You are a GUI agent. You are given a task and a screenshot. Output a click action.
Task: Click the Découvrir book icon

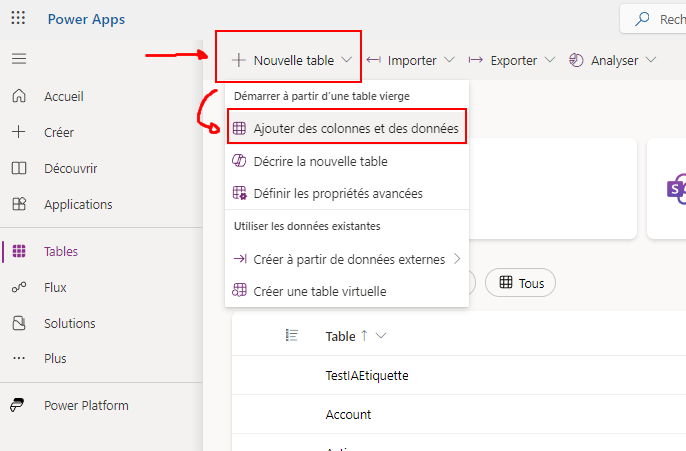click(19, 168)
